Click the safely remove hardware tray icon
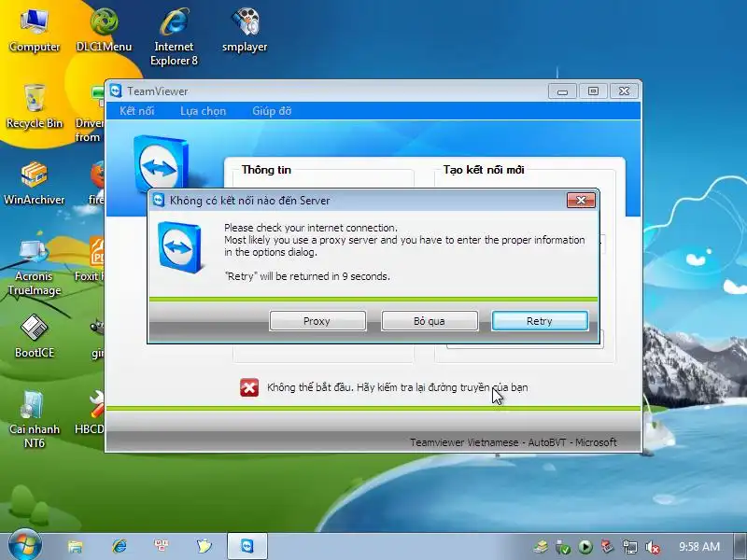This screenshot has height=560, width=747. (x=563, y=547)
